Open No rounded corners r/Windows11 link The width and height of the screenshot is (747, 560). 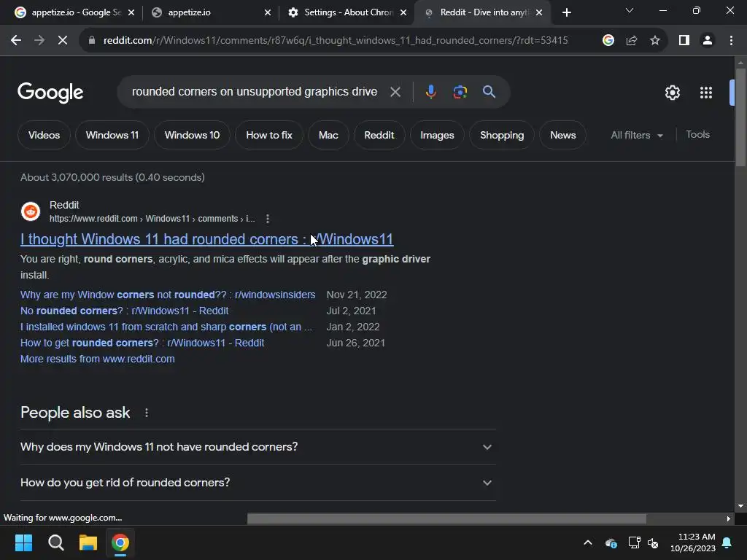pos(124,311)
